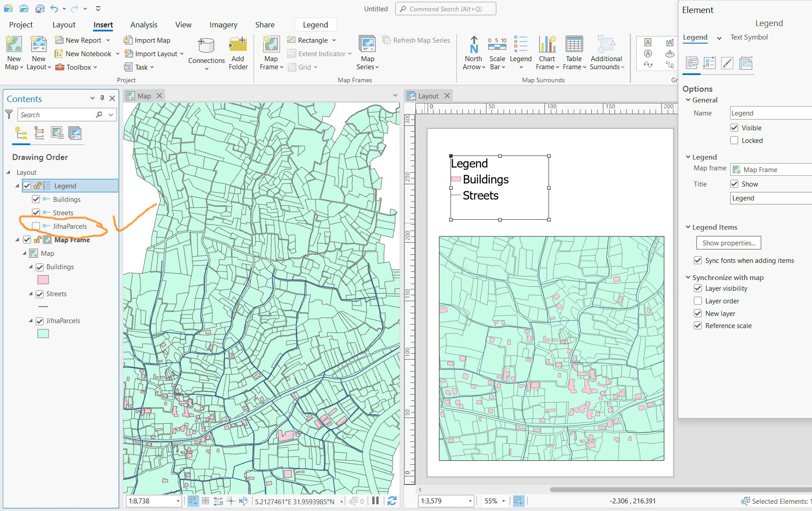Click the pink Buildings symbol swatch
The image size is (812, 511).
(43, 280)
